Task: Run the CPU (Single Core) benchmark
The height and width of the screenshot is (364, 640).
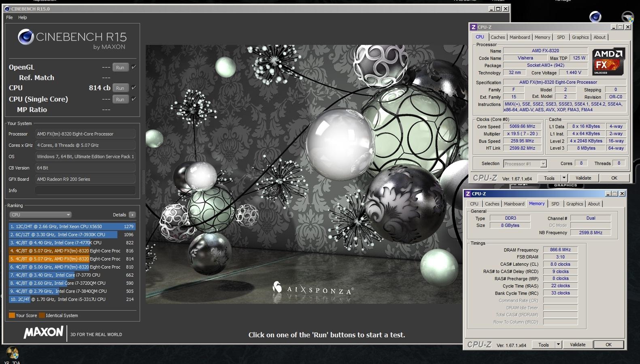Action: click(x=120, y=99)
